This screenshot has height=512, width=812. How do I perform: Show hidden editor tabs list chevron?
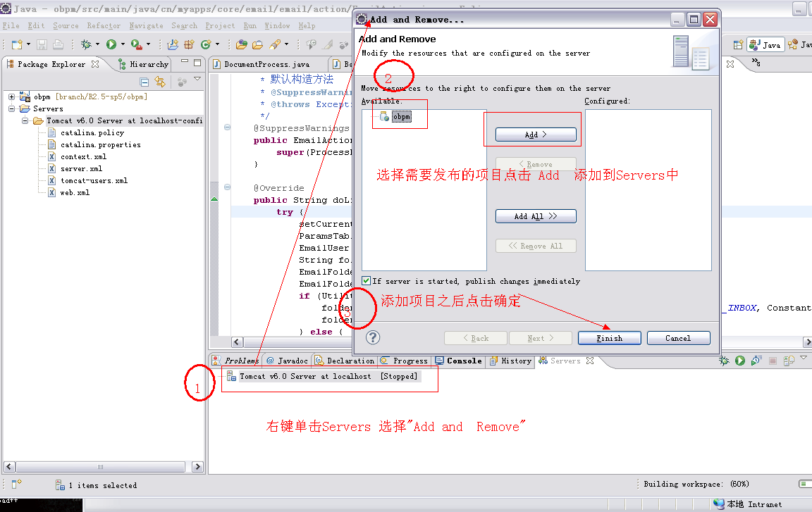756,63
